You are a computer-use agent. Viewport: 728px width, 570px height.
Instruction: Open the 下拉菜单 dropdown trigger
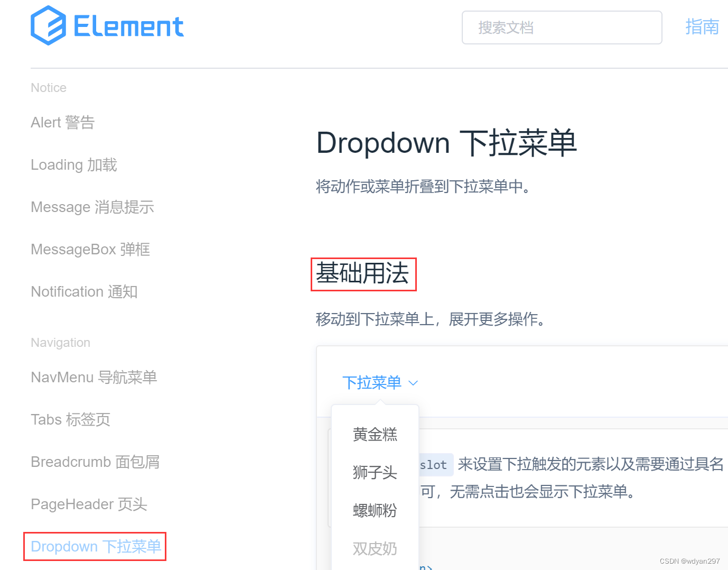(371, 382)
